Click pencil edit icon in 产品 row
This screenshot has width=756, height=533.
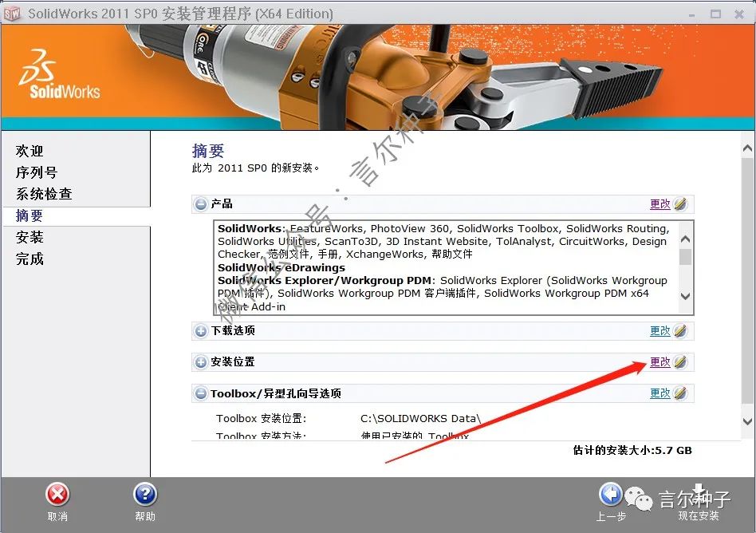679,204
